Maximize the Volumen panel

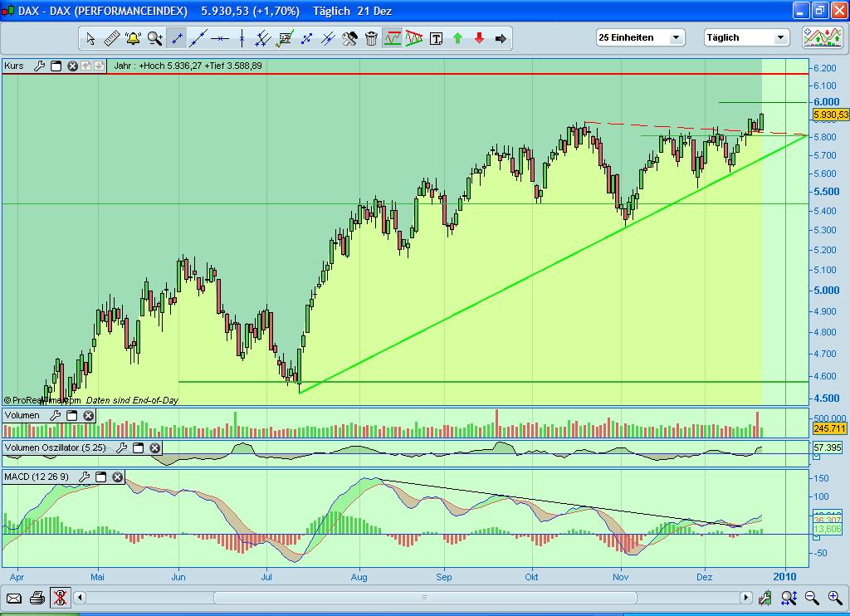coord(71,415)
